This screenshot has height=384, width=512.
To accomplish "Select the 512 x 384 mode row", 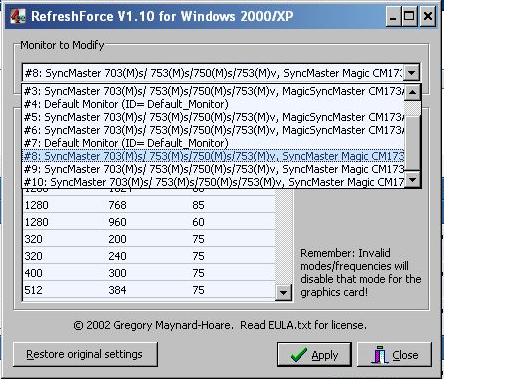I will tap(149, 290).
